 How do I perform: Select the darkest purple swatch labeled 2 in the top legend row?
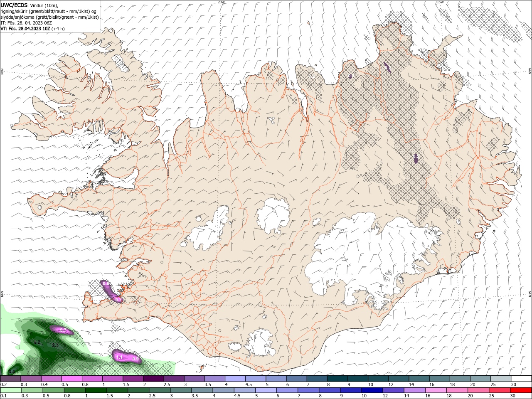[x=153, y=379]
